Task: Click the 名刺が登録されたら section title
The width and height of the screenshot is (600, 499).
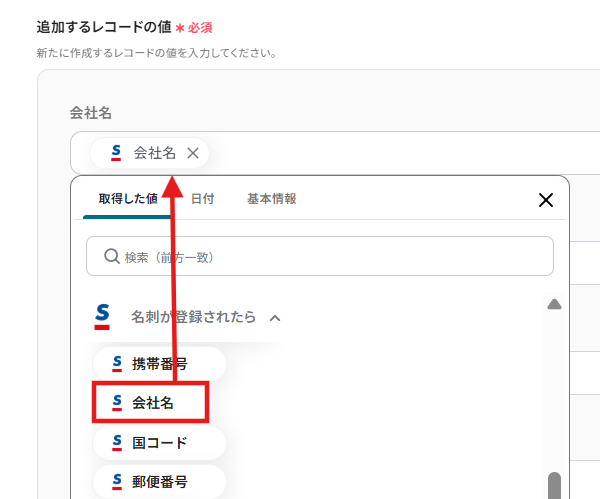Action: coord(193,317)
